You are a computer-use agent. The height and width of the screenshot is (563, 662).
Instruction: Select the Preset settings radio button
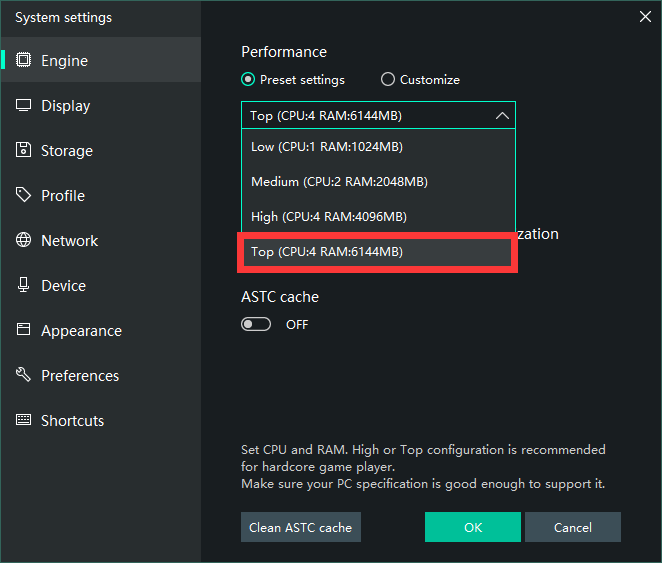pos(248,80)
